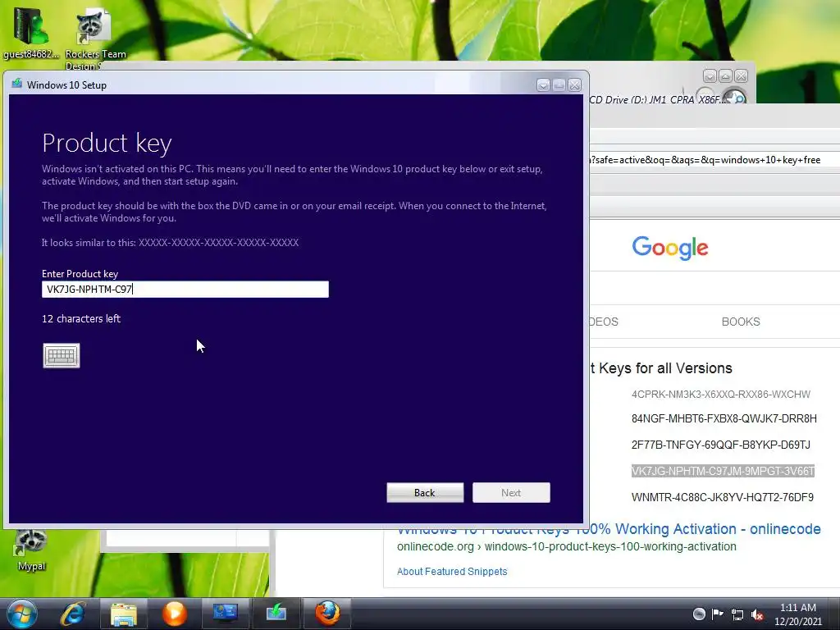This screenshot has height=630, width=840.
Task: Click the Keys for all Versions heading
Action: click(660, 368)
